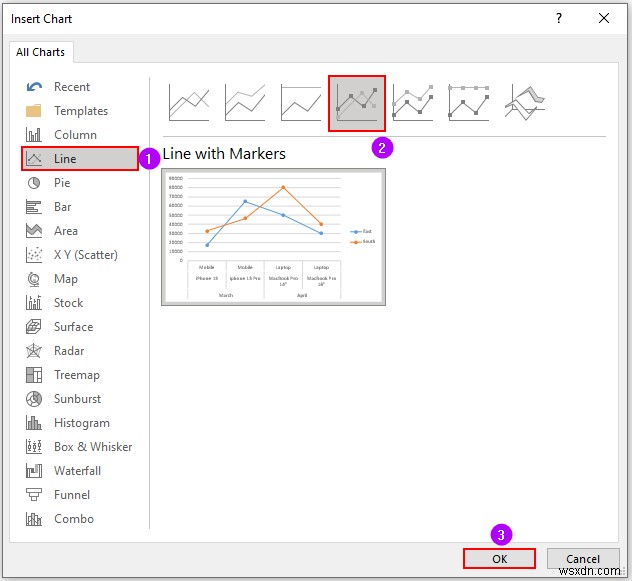Click the Surface label in the chart list

click(x=73, y=327)
